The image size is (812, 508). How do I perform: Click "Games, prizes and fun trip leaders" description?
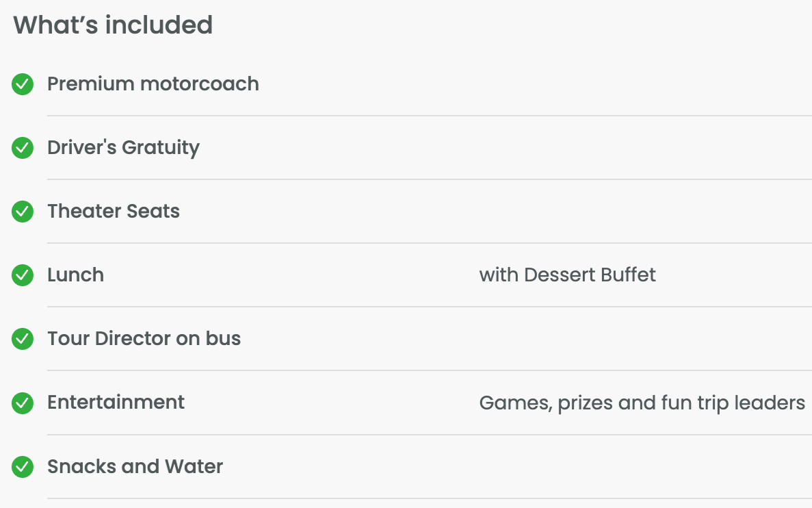pos(642,403)
